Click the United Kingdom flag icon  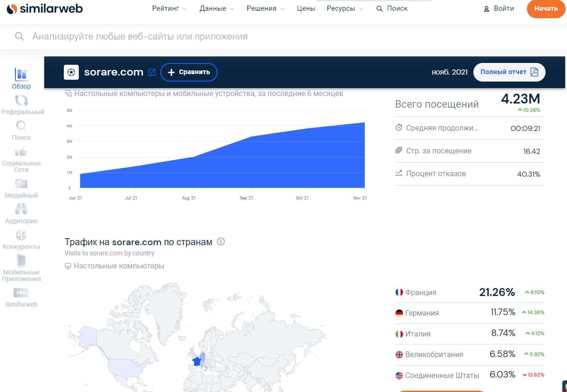(x=399, y=354)
